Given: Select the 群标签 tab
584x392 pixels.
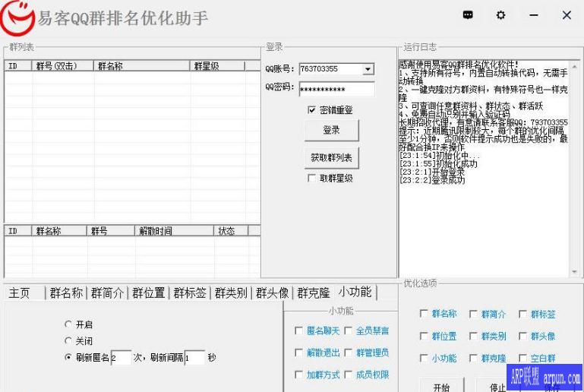Looking at the screenshot, I should 190,293.
